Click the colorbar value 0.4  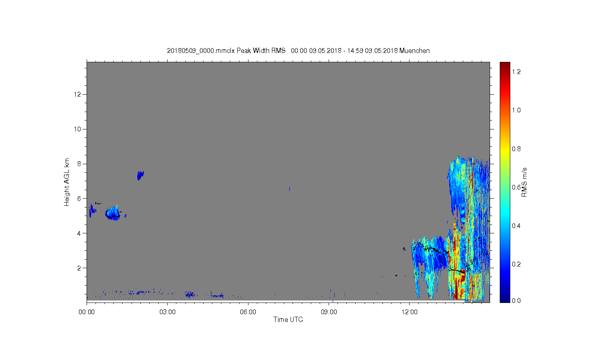tap(516, 226)
